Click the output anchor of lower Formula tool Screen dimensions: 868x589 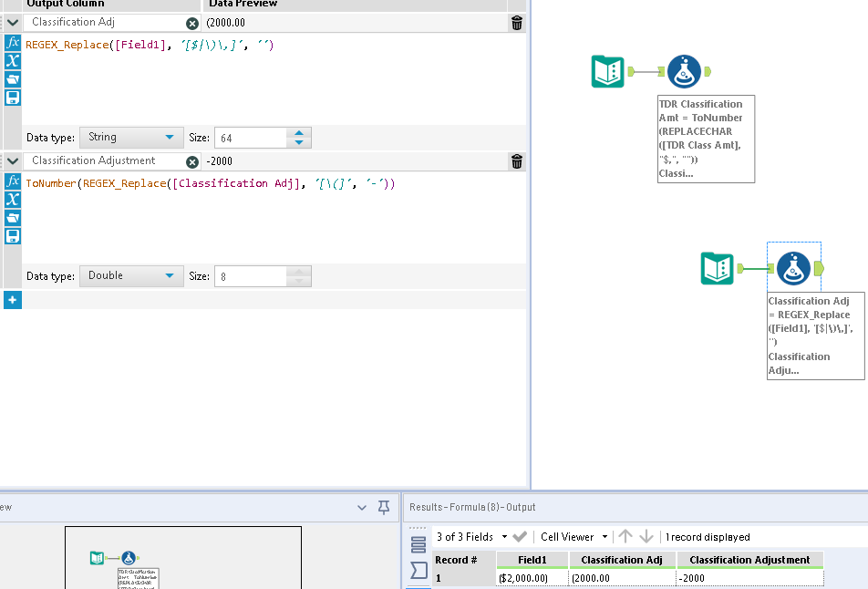tap(819, 268)
